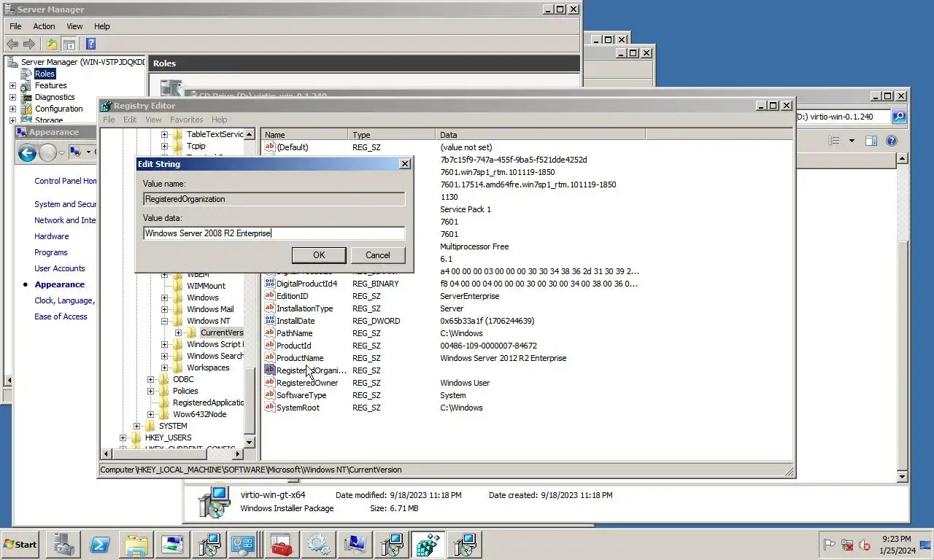
Task: Open the Ease of Access link
Action: click(61, 316)
